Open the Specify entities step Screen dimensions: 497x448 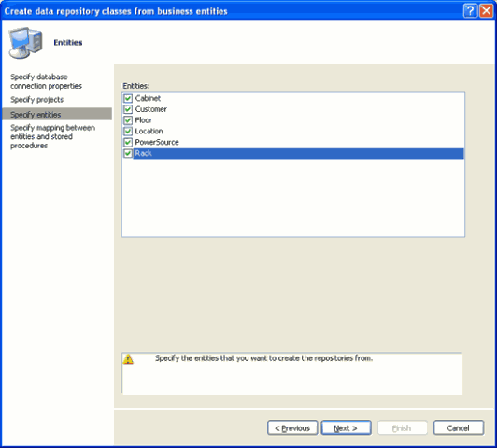pos(57,114)
